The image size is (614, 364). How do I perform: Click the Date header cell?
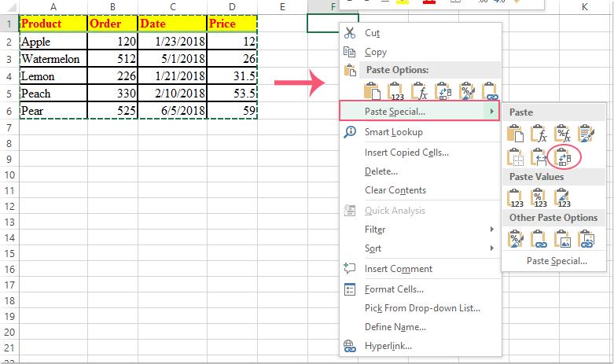click(x=173, y=24)
